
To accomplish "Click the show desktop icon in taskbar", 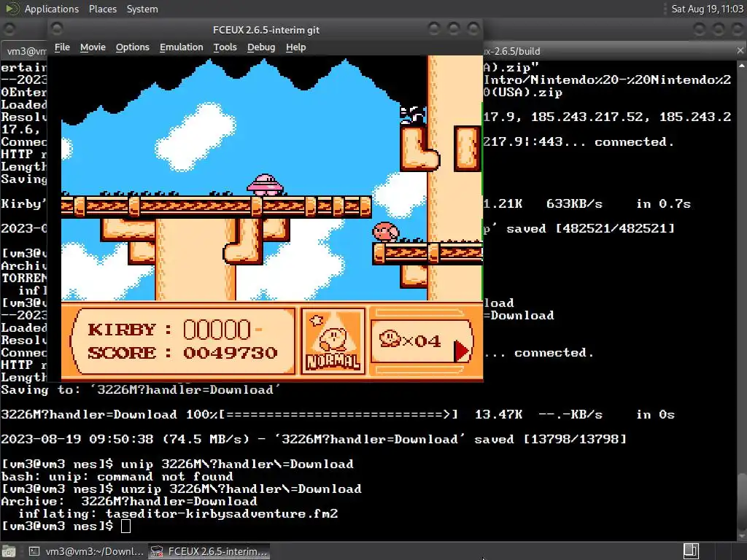I will 9,551.
